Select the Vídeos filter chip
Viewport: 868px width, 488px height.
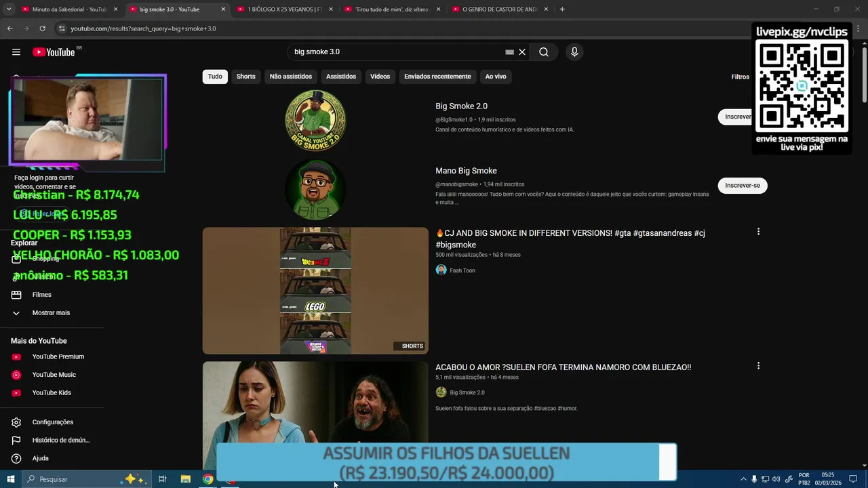tap(380, 77)
